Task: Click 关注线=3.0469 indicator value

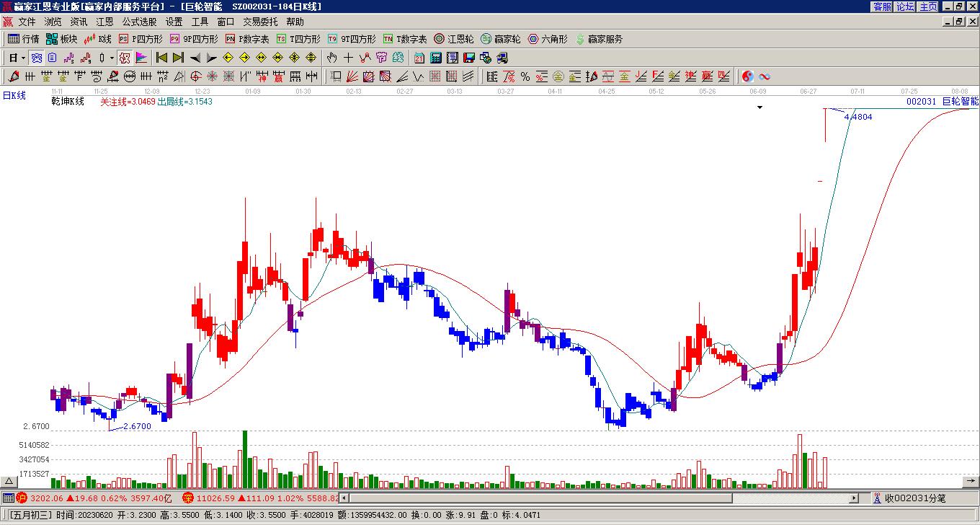Action: pos(128,102)
